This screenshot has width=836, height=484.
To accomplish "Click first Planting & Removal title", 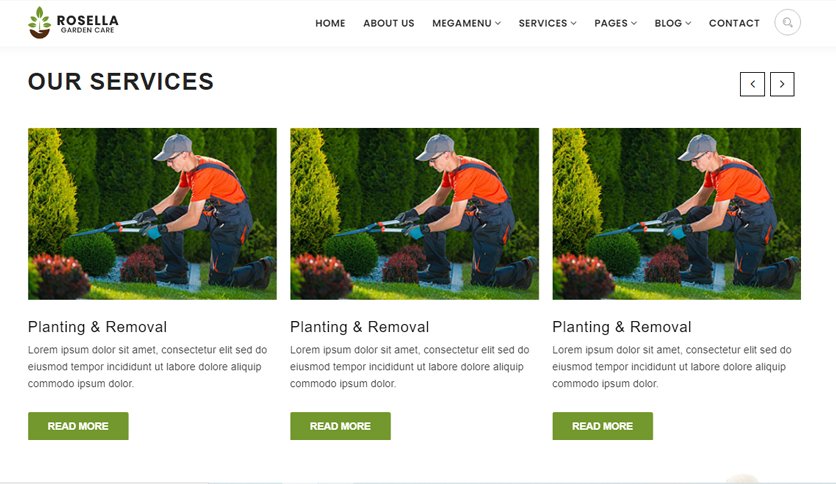I will (98, 327).
